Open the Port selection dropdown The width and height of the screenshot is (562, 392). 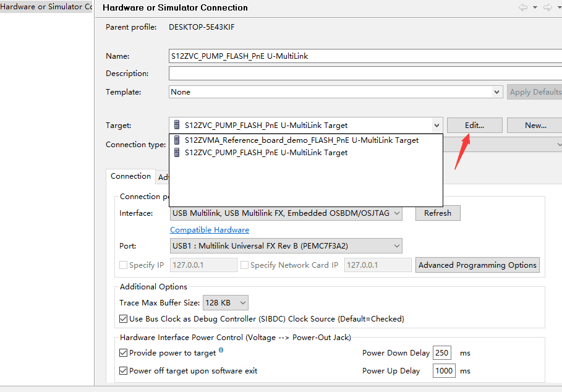396,246
